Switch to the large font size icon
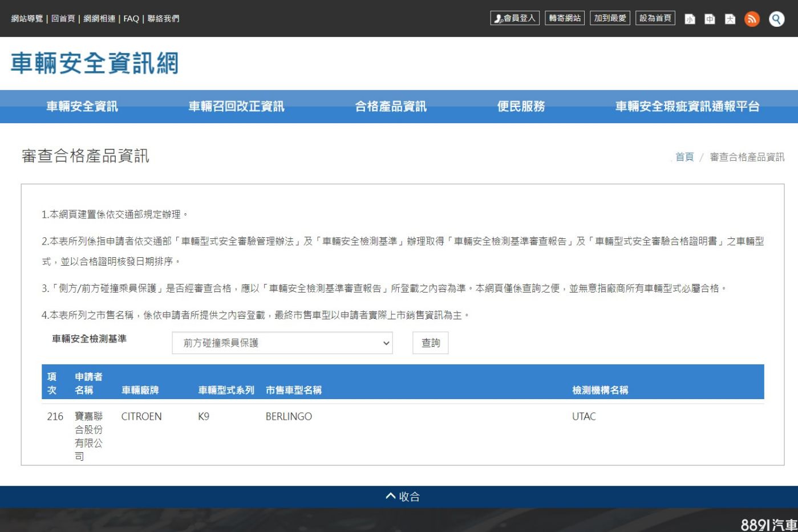Viewport: 798px width, 532px height. 730,19
